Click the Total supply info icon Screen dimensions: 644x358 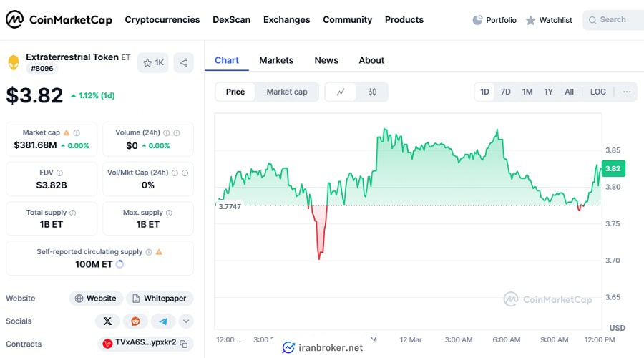tap(73, 213)
